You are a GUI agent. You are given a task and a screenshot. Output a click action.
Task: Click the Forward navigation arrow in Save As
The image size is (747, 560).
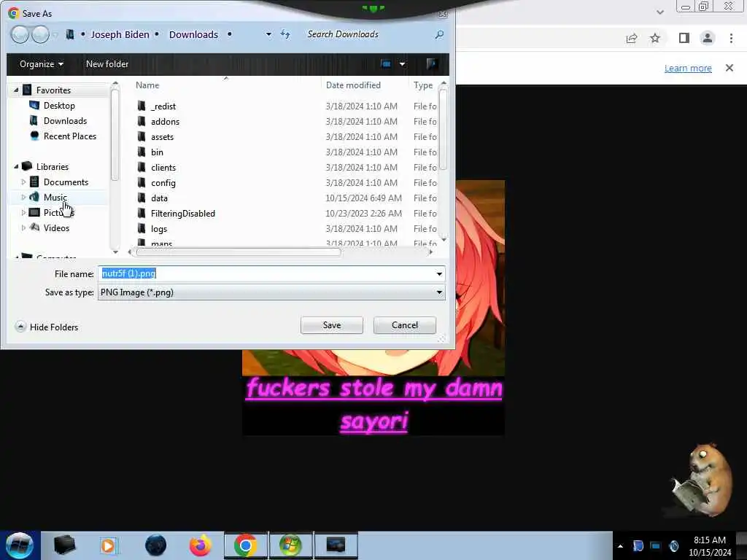[x=41, y=34]
